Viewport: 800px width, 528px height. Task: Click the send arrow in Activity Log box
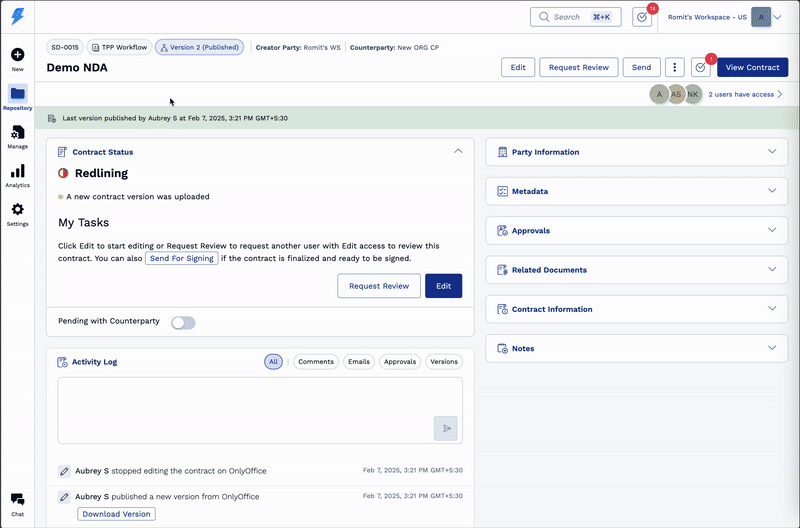coord(446,429)
